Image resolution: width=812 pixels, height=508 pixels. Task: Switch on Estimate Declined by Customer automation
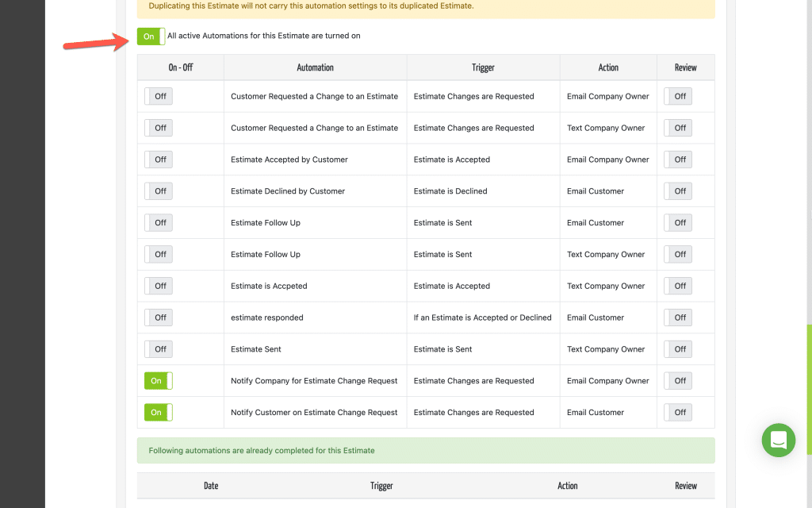click(x=159, y=191)
